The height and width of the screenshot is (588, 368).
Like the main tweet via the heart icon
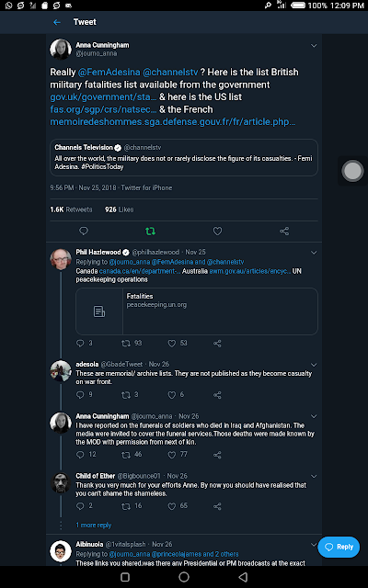coord(217,232)
